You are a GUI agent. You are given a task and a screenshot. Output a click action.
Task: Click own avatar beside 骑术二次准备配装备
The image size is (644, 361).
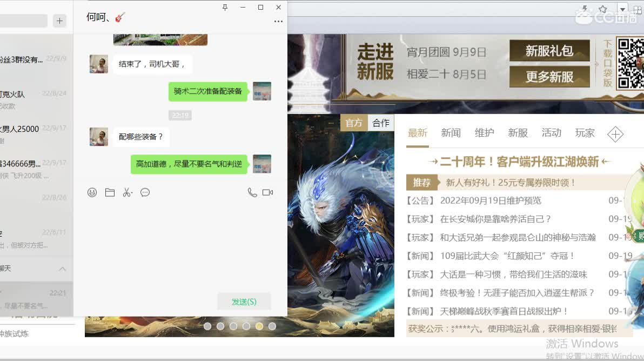pyautogui.click(x=262, y=91)
